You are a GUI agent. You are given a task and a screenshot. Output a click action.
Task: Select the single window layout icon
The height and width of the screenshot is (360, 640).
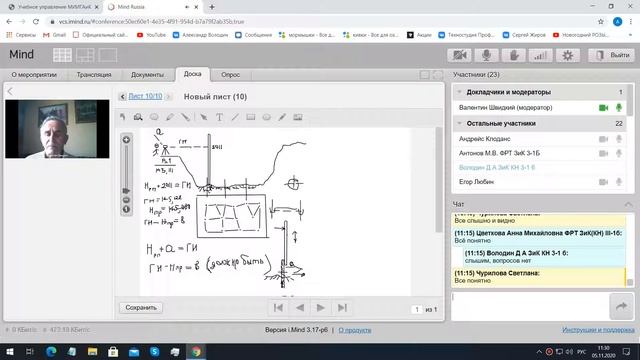pyautogui.click(x=108, y=55)
